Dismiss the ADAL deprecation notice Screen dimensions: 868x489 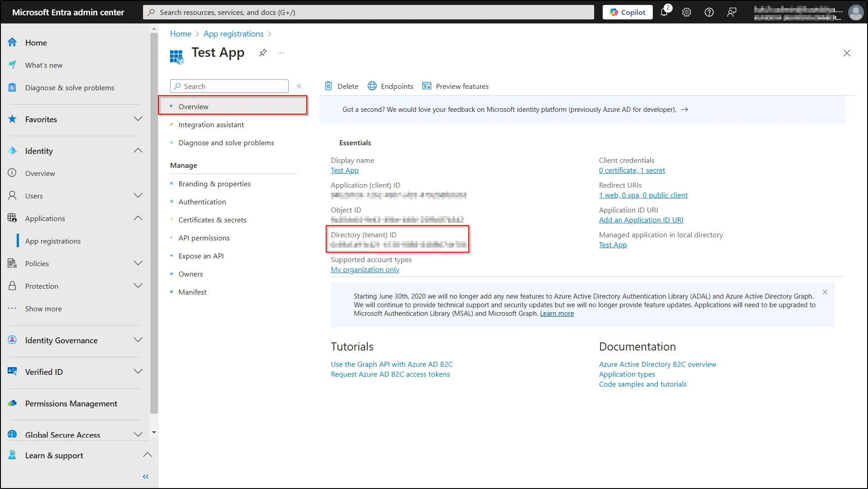826,292
